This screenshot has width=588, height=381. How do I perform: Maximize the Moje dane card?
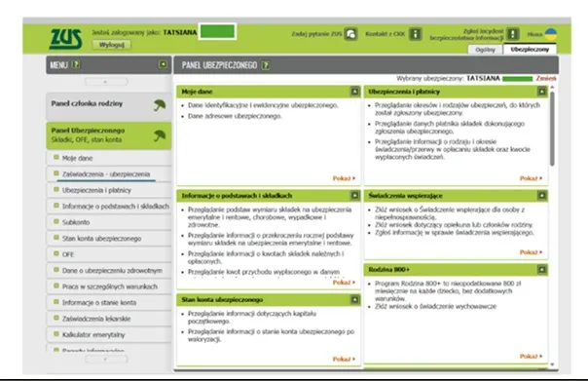[x=354, y=92]
